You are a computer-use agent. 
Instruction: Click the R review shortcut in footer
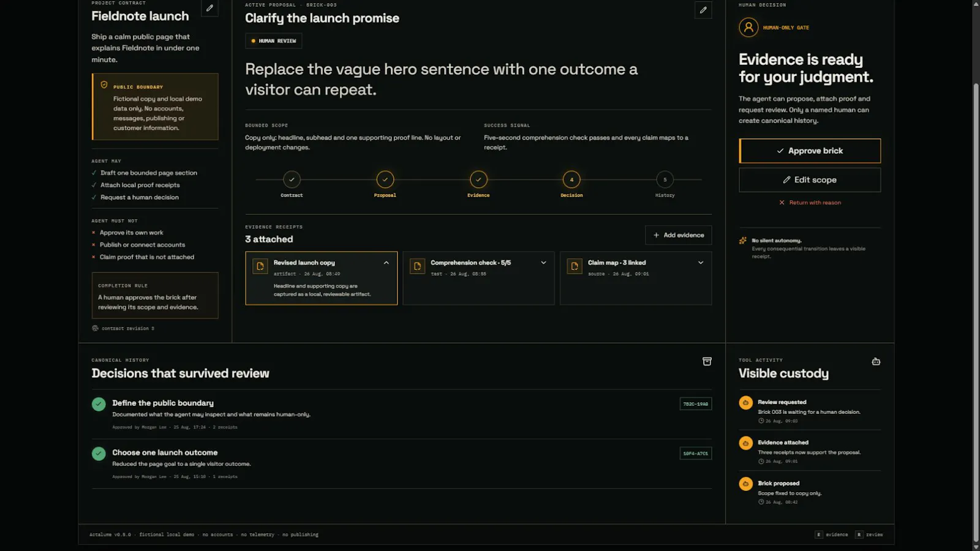click(869, 534)
